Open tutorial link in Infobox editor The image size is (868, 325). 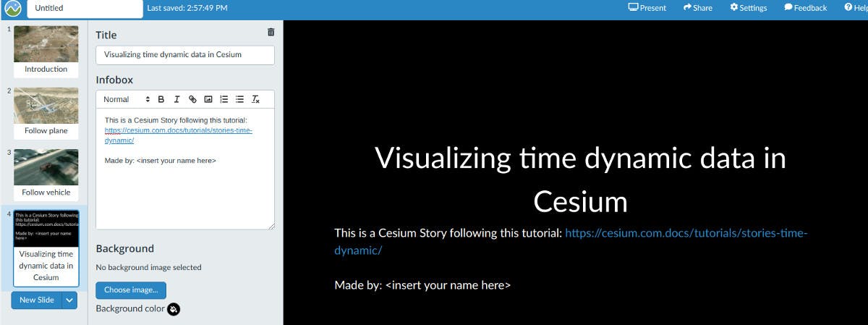point(178,135)
